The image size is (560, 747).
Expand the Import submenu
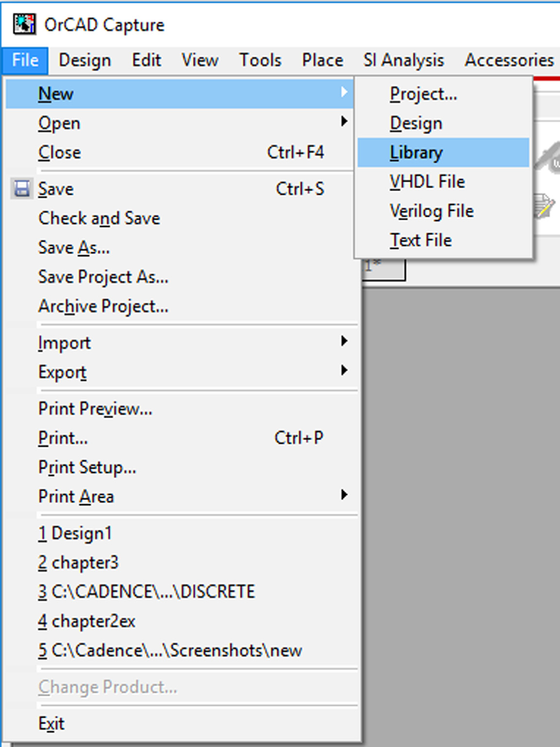(x=344, y=341)
